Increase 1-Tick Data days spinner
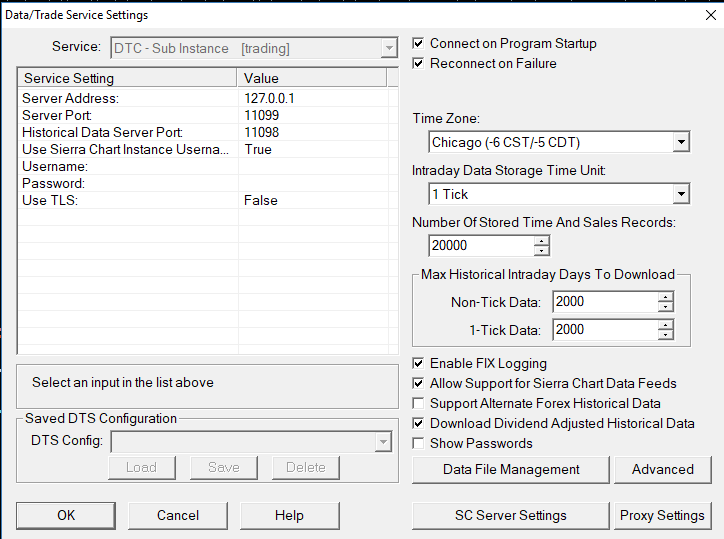The width and height of the screenshot is (724, 539). pos(666,324)
